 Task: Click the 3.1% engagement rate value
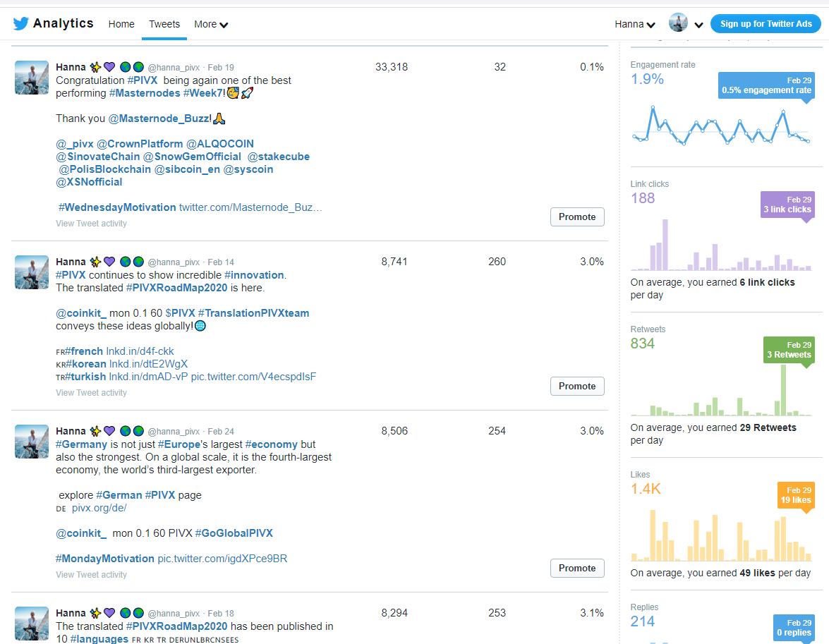coord(592,613)
